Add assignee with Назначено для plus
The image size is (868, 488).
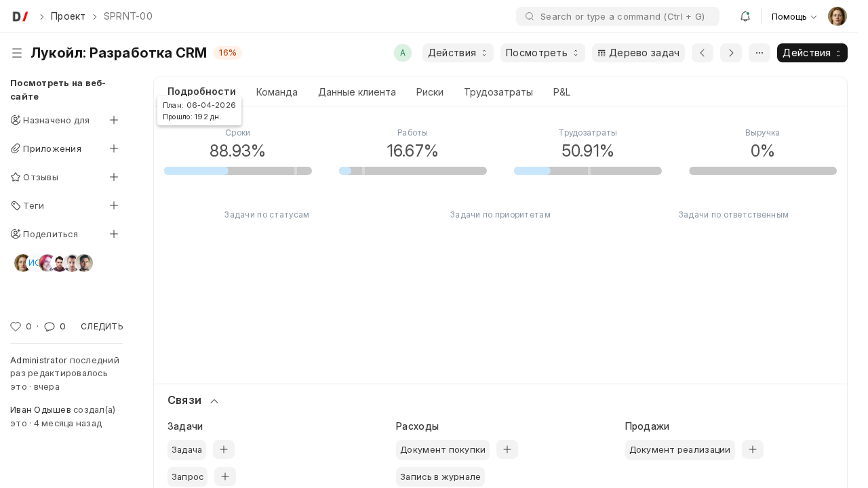(114, 120)
